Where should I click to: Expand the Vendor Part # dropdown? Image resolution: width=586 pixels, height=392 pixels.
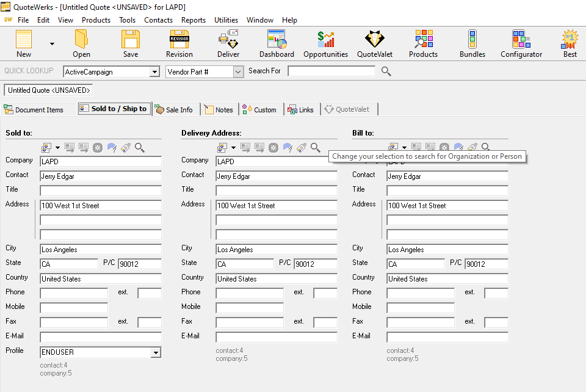pyautogui.click(x=238, y=72)
